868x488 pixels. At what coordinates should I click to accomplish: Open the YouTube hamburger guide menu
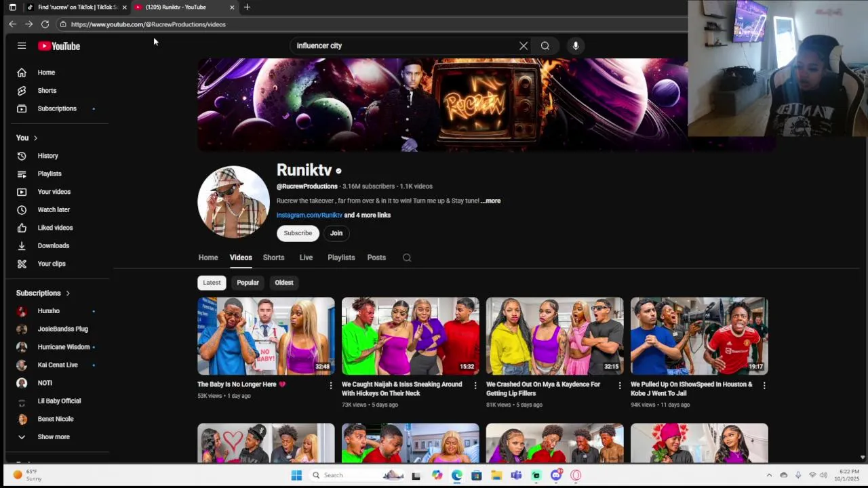point(22,46)
